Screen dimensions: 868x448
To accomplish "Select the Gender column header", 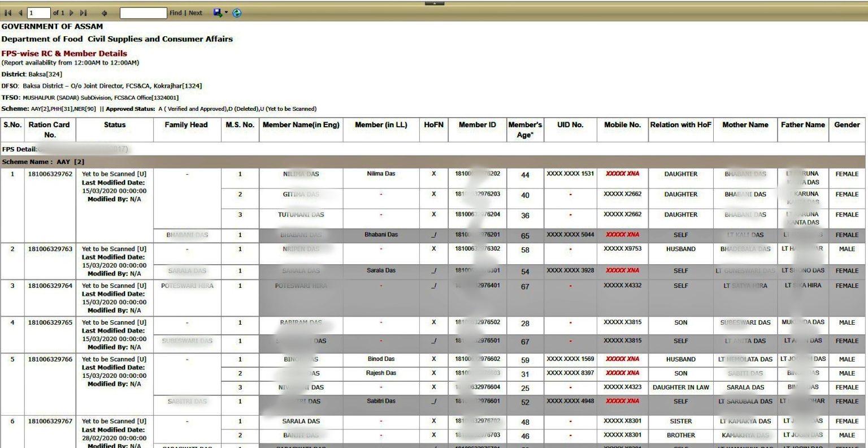I will coord(847,125).
